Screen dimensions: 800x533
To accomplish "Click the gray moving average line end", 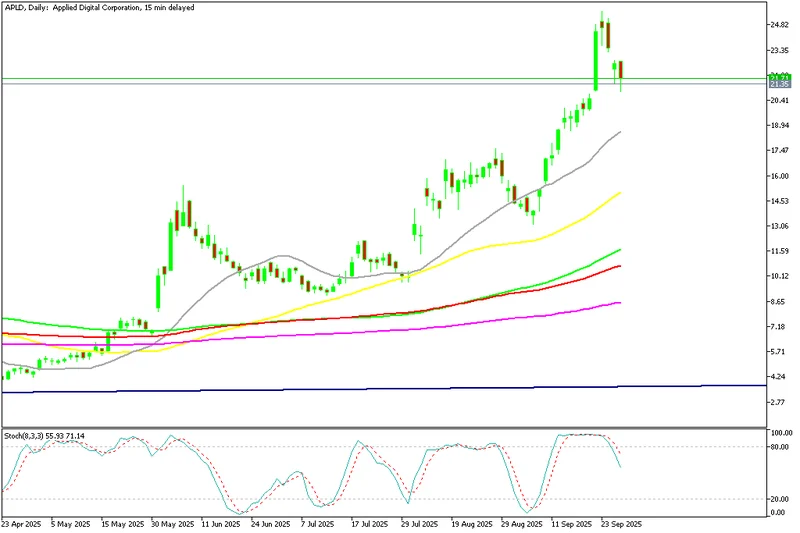I will (620, 132).
